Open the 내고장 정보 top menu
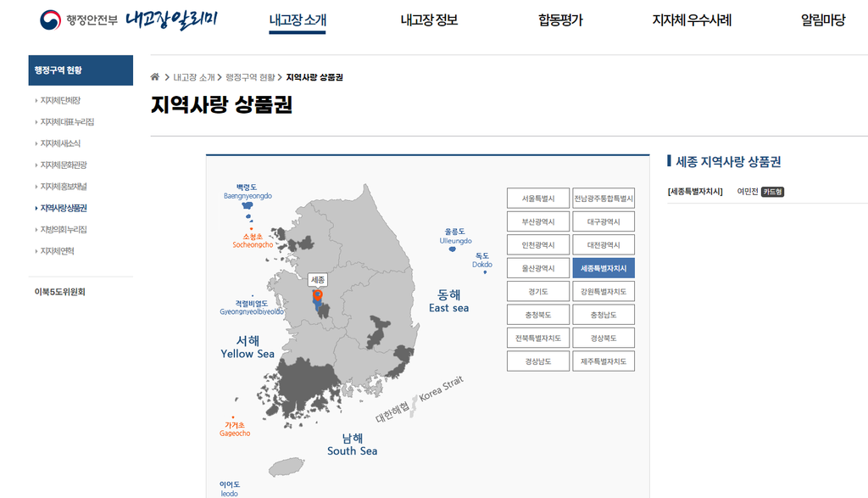 [x=429, y=20]
